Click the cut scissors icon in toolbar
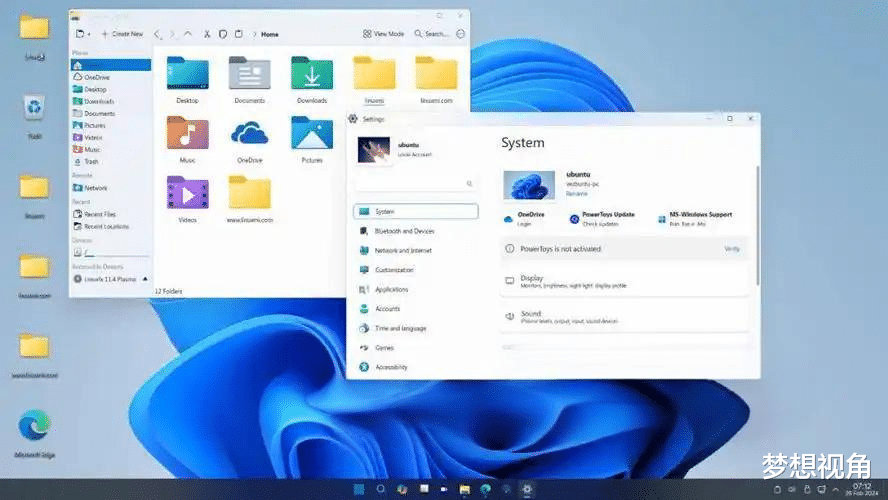The image size is (888, 500). point(205,34)
